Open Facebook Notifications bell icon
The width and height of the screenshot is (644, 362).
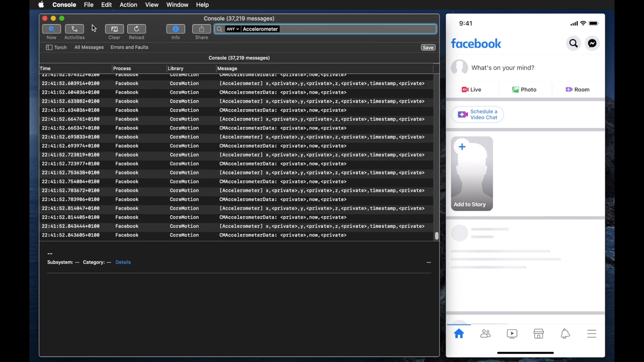pyautogui.click(x=565, y=334)
